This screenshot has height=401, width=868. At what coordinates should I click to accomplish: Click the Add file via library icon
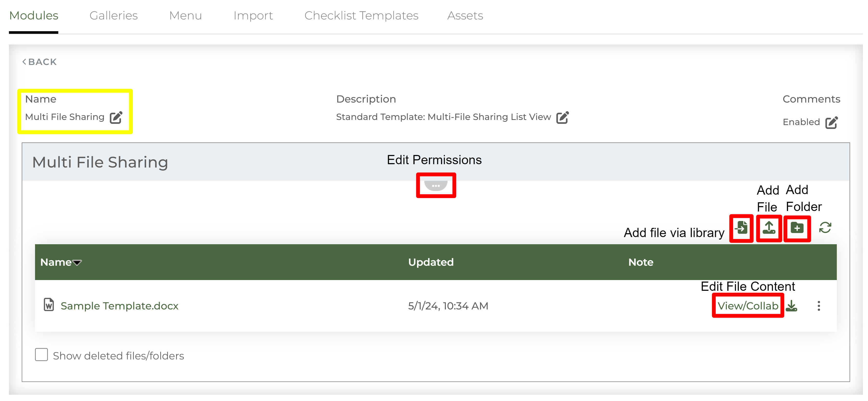click(741, 228)
